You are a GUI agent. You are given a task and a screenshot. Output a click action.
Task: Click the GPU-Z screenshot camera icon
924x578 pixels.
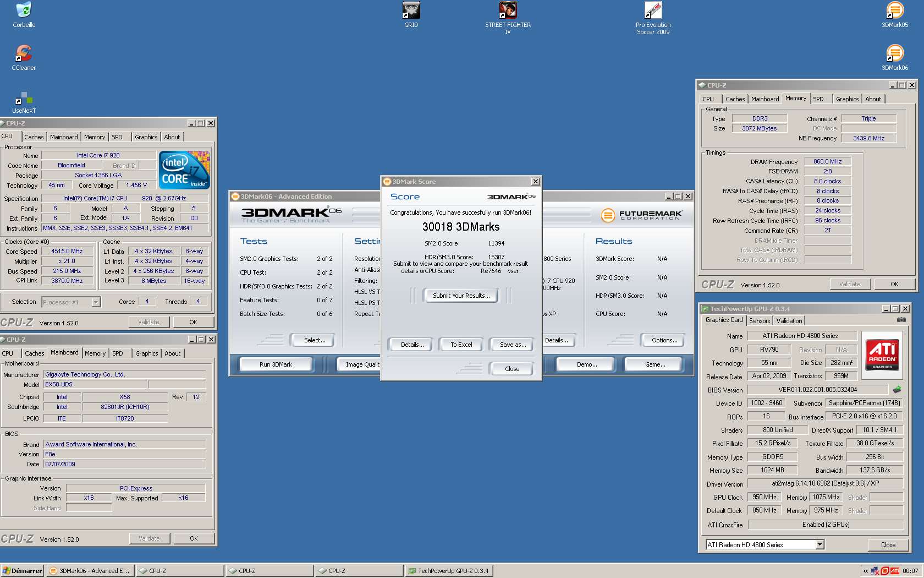point(901,320)
